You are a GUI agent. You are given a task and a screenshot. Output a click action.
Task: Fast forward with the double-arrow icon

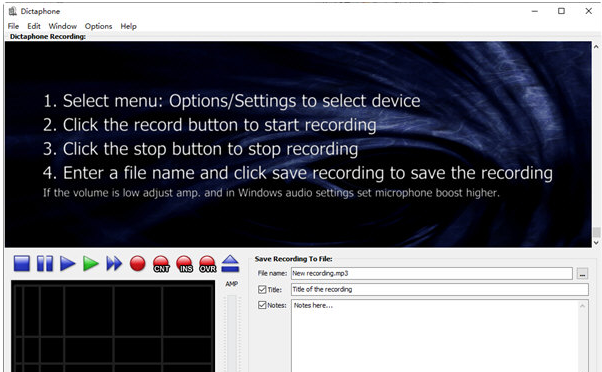click(114, 264)
